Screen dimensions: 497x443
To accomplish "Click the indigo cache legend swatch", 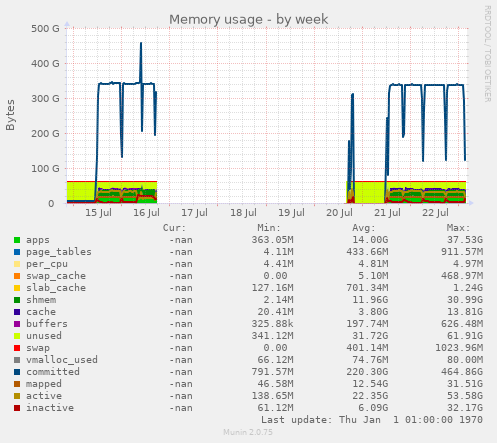I will pos(17,312).
